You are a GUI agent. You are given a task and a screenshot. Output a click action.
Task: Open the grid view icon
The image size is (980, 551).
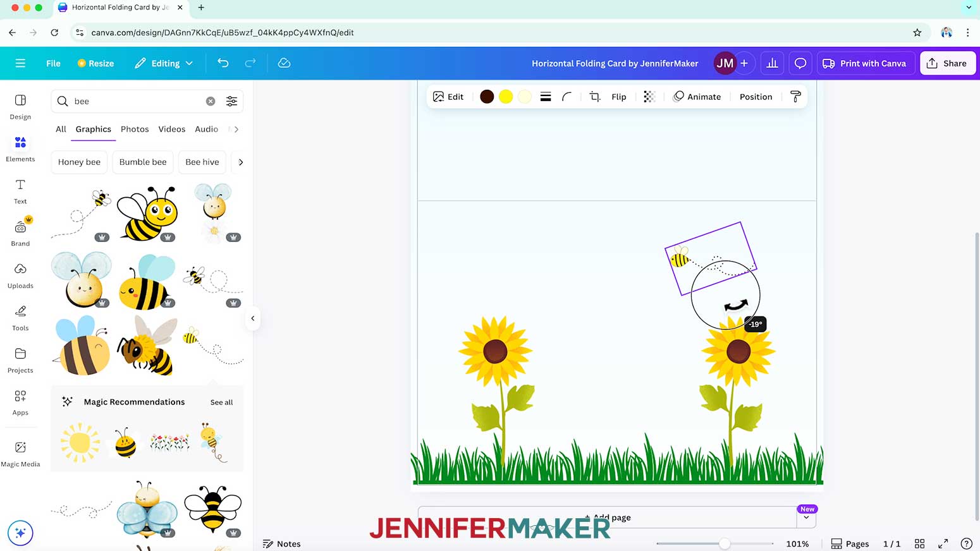pos(919,543)
